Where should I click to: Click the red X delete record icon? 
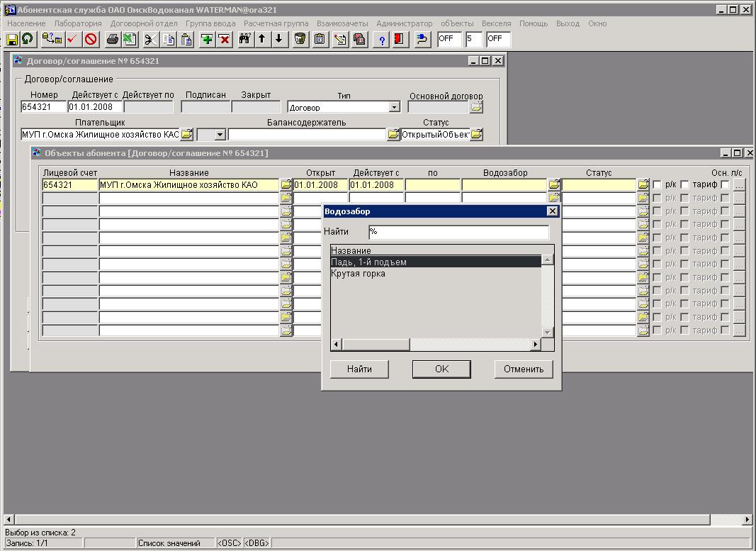pos(225,39)
